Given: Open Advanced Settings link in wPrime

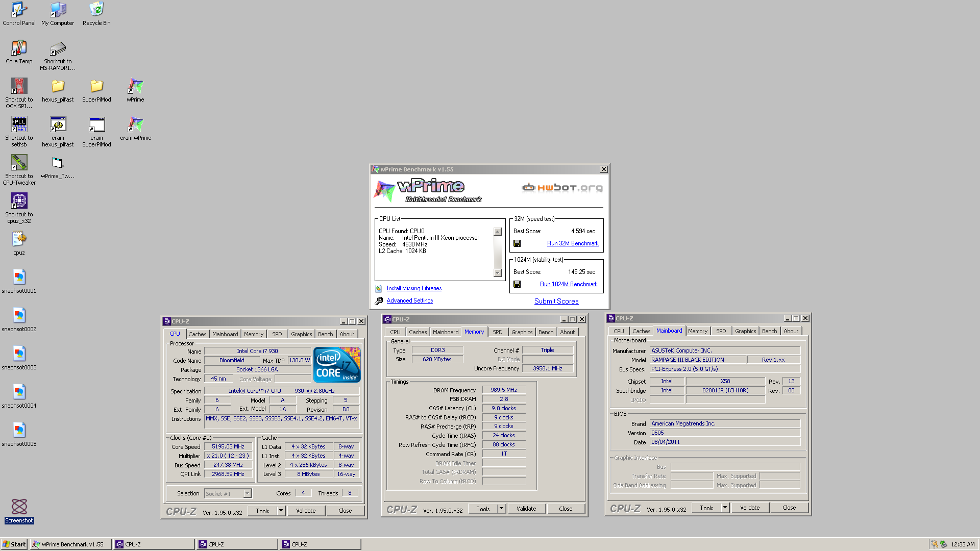Looking at the screenshot, I should 410,300.
